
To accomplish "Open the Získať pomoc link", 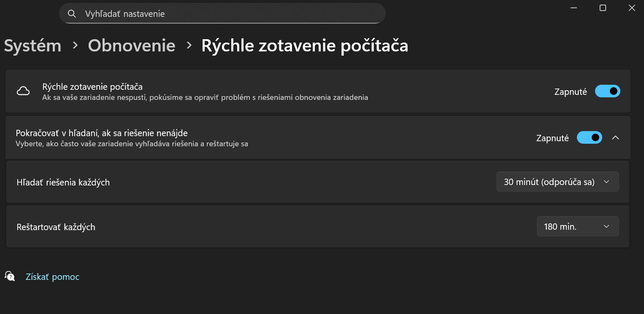I will [52, 277].
